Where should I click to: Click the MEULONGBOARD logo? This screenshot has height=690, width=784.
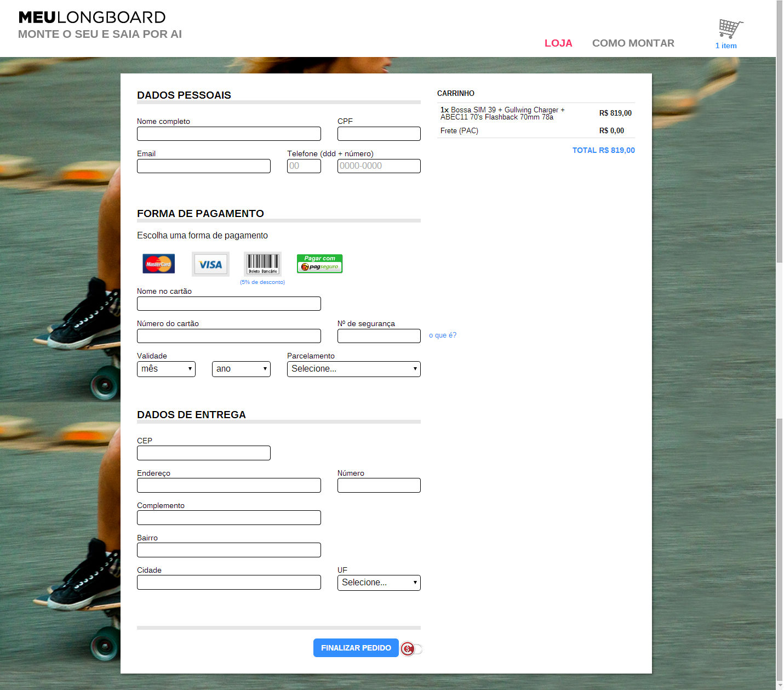92,18
